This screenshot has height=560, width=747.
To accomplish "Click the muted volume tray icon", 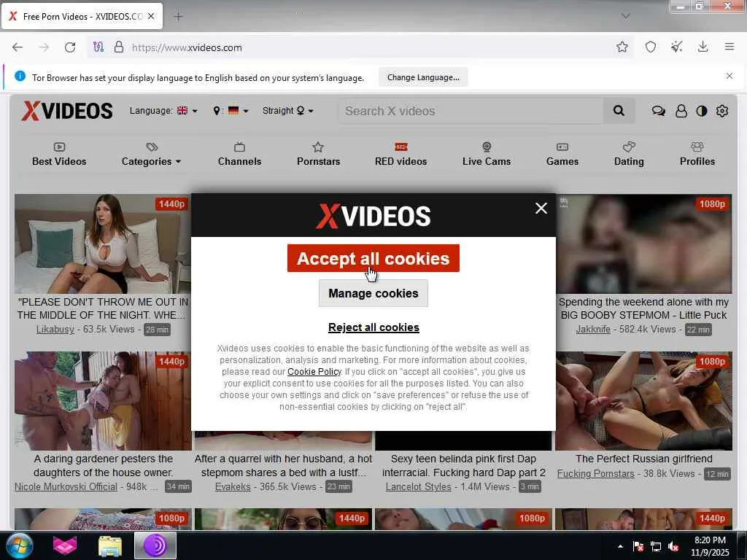I will (673, 546).
